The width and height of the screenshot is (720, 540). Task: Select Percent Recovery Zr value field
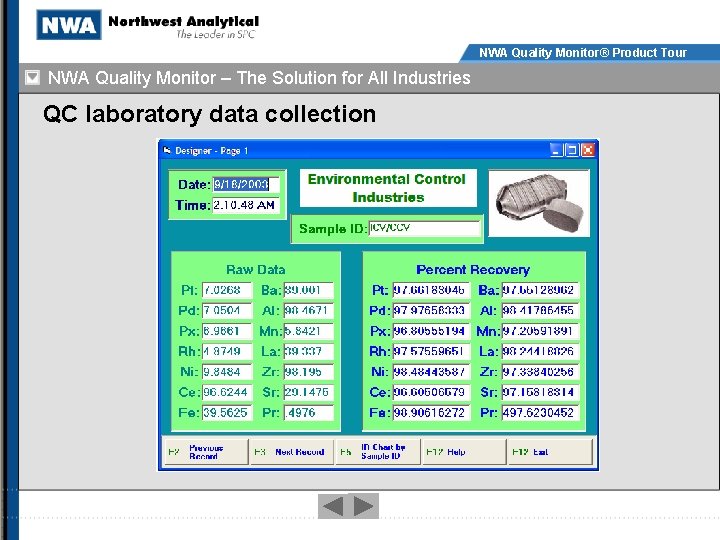point(540,372)
